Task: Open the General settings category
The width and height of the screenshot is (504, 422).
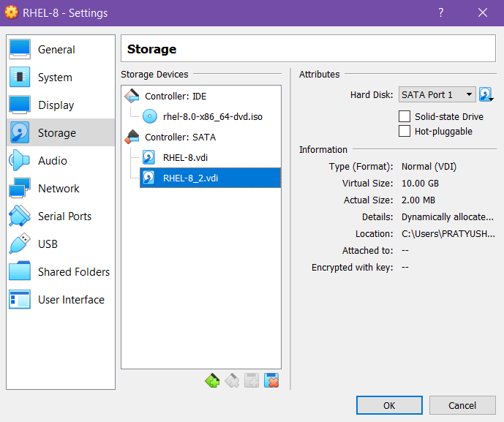Action: click(56, 50)
